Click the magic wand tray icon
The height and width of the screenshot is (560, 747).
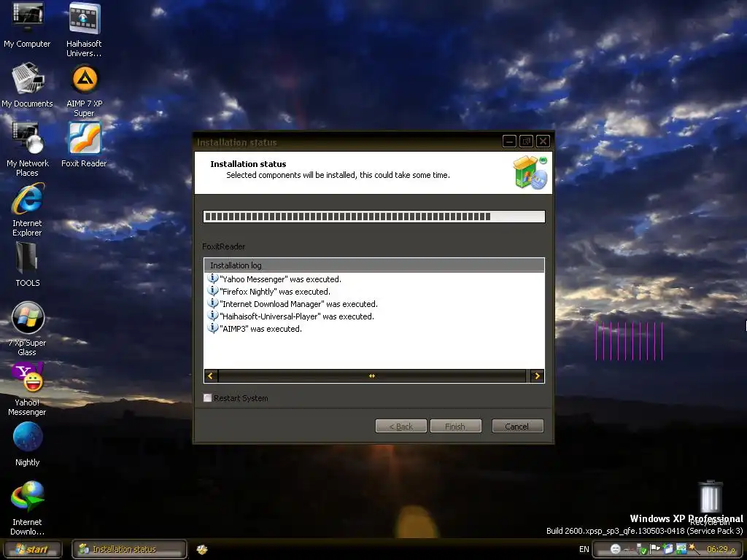[x=694, y=549]
